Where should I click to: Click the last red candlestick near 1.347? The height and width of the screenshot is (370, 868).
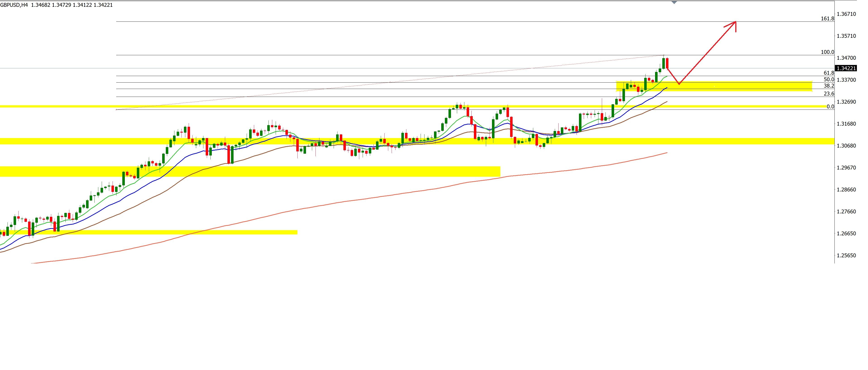[x=667, y=63]
